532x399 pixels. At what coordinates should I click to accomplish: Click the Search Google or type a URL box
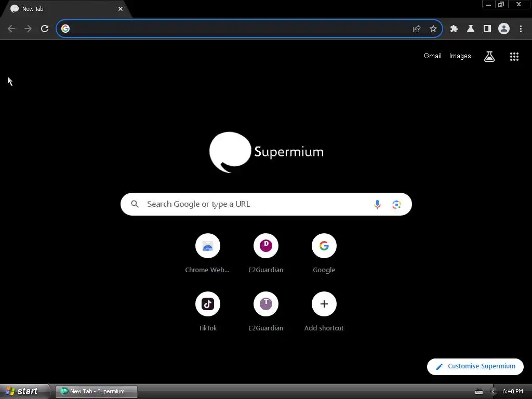click(x=266, y=204)
